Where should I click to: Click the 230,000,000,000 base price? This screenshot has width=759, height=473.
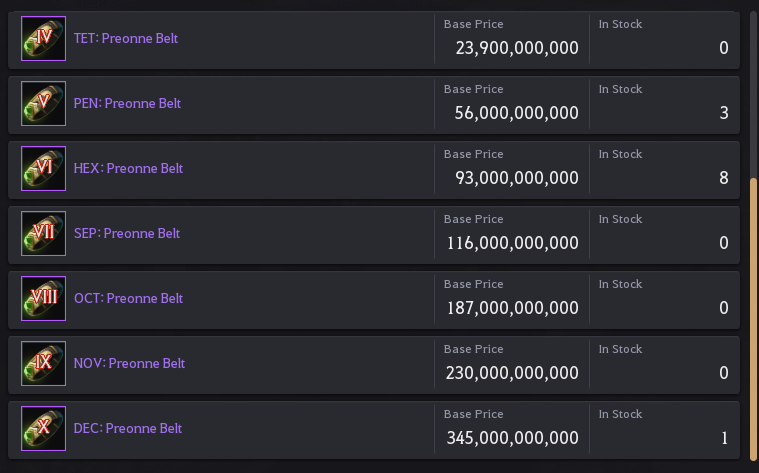(x=512, y=373)
